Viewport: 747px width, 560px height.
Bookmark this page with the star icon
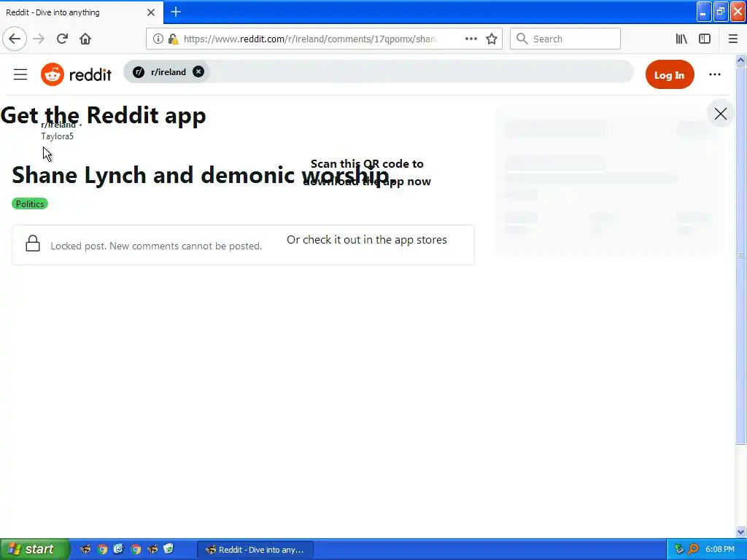coord(492,39)
